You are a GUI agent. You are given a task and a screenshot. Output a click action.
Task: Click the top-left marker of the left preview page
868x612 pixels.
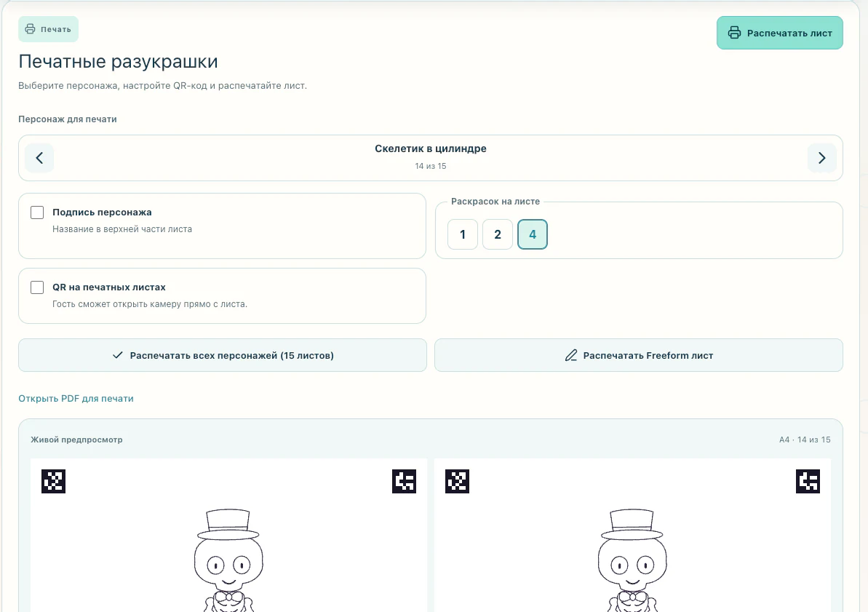[54, 481]
